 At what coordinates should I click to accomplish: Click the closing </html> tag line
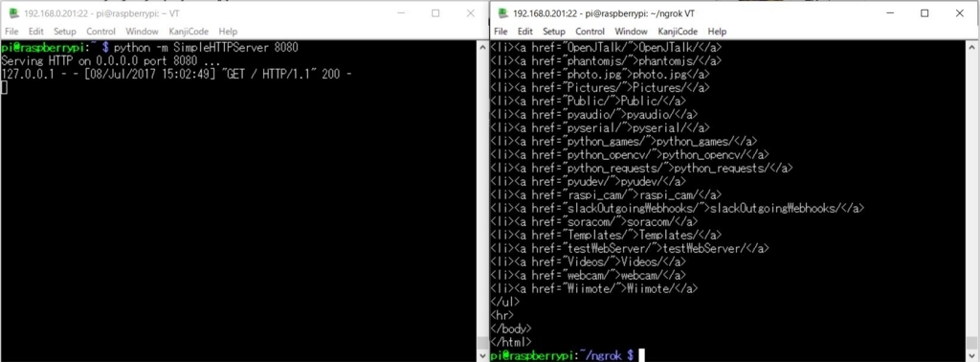(x=511, y=342)
